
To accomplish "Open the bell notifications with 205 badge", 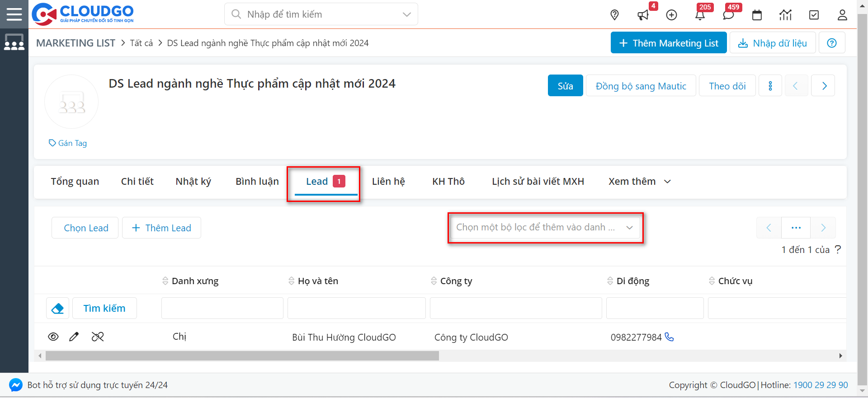I will [700, 15].
